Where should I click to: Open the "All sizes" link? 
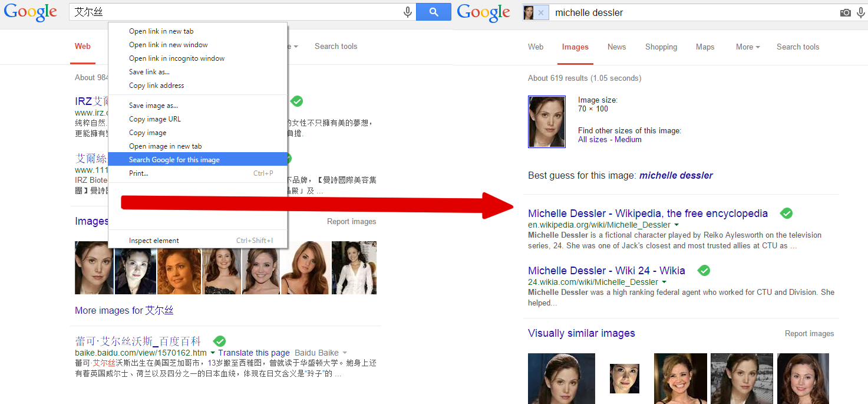592,140
